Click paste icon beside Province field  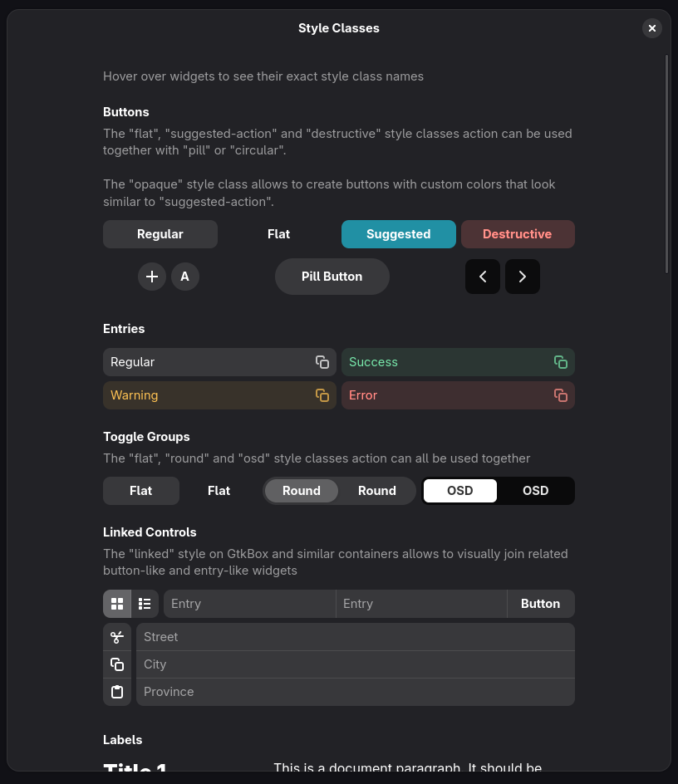tap(117, 692)
